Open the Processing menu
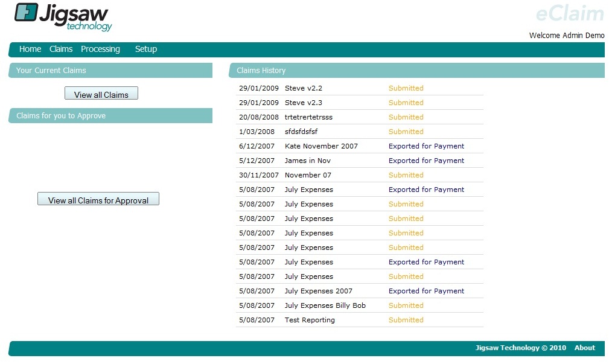The image size is (612, 364). [x=100, y=49]
